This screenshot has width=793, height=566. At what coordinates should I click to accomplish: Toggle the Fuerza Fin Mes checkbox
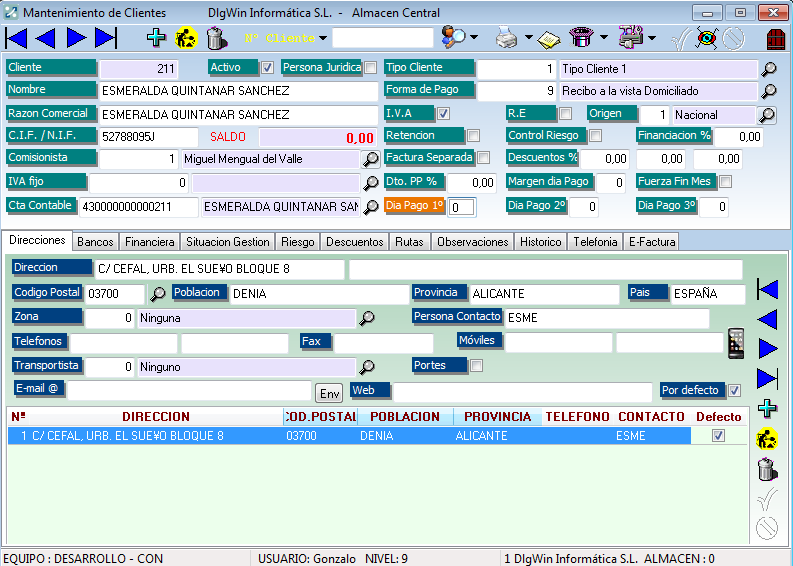pos(725,182)
